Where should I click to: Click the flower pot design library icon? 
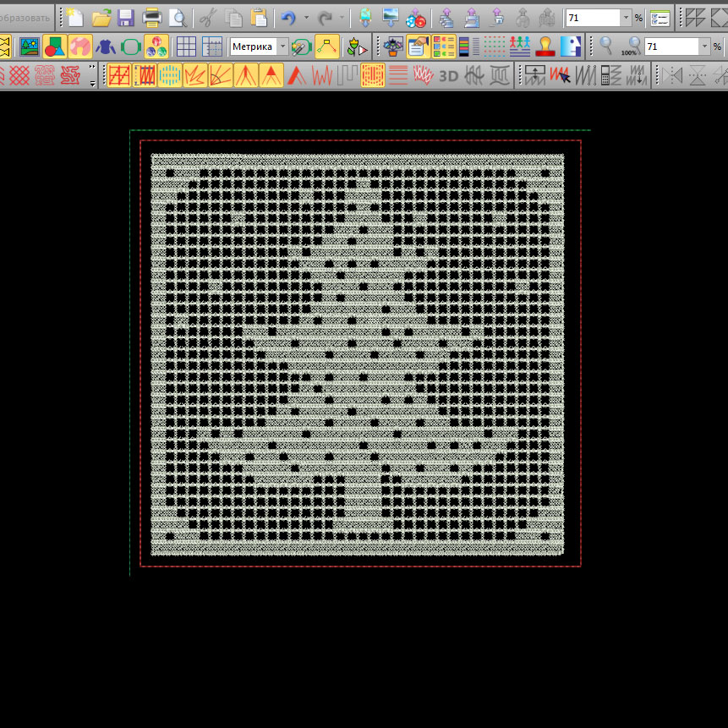pos(393,47)
